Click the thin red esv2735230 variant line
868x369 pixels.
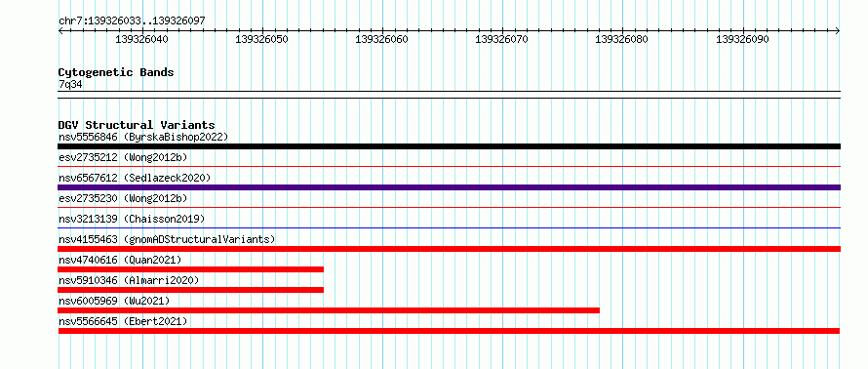449,207
